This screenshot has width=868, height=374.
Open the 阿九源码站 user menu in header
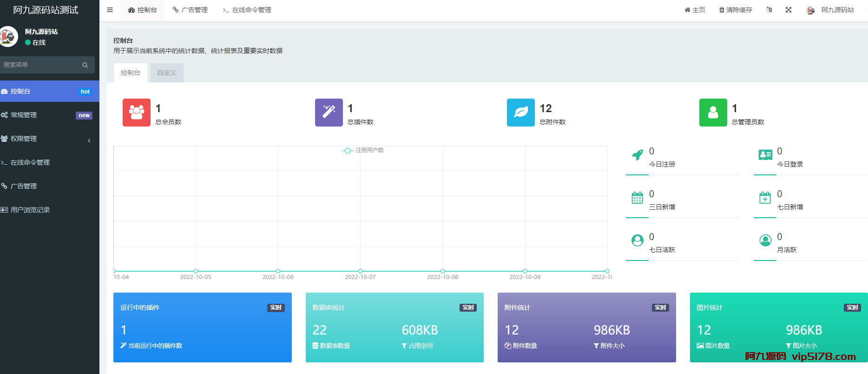pos(830,10)
